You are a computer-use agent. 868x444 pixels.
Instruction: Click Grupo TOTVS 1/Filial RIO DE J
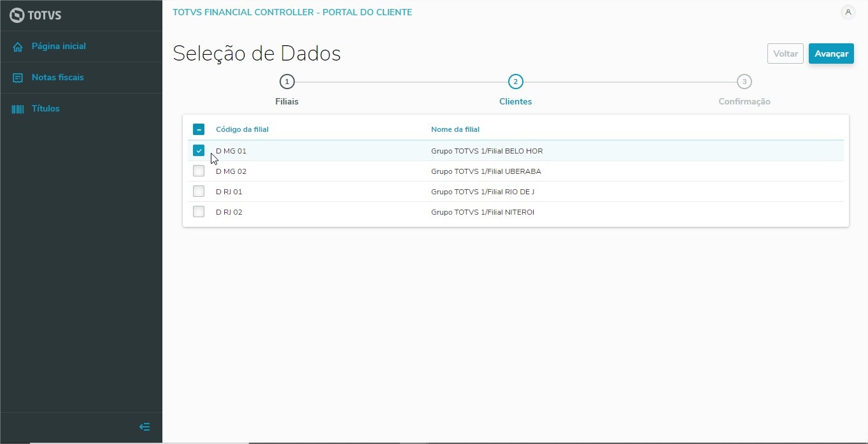(x=483, y=192)
